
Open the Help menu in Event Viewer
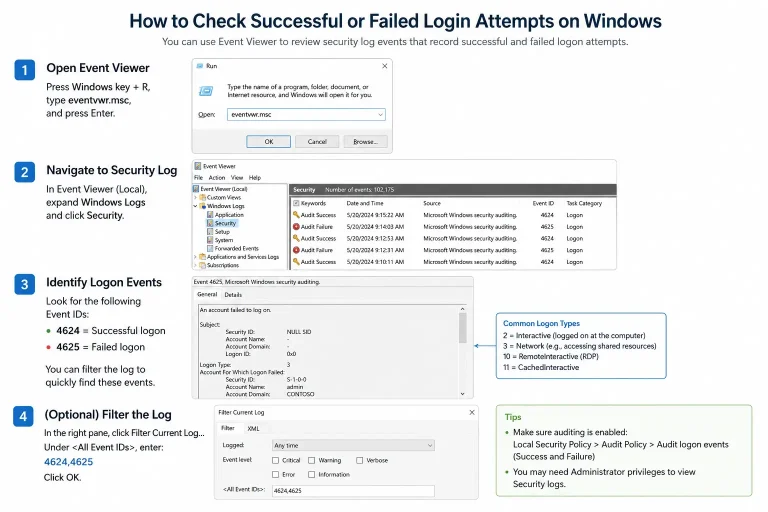pyautogui.click(x=255, y=177)
